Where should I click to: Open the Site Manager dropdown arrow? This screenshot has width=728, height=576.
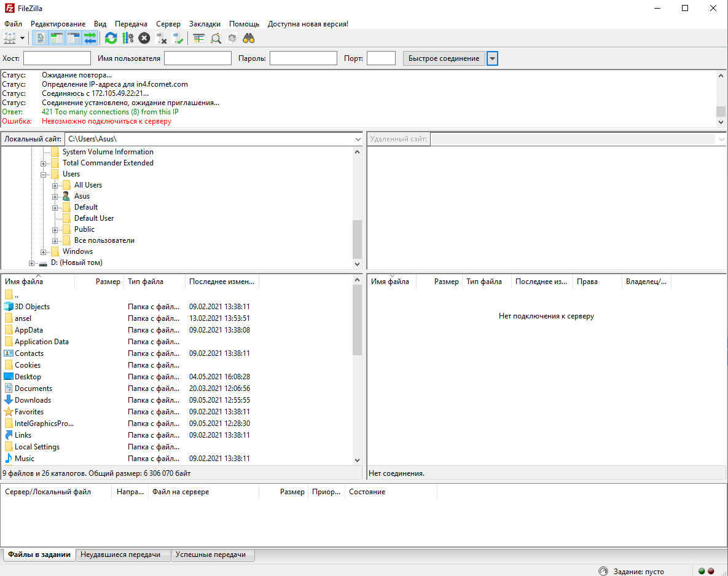click(x=22, y=38)
